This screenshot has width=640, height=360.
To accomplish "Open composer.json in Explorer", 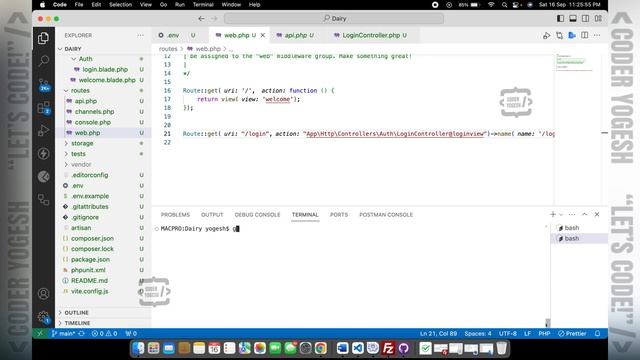I will 92,238.
